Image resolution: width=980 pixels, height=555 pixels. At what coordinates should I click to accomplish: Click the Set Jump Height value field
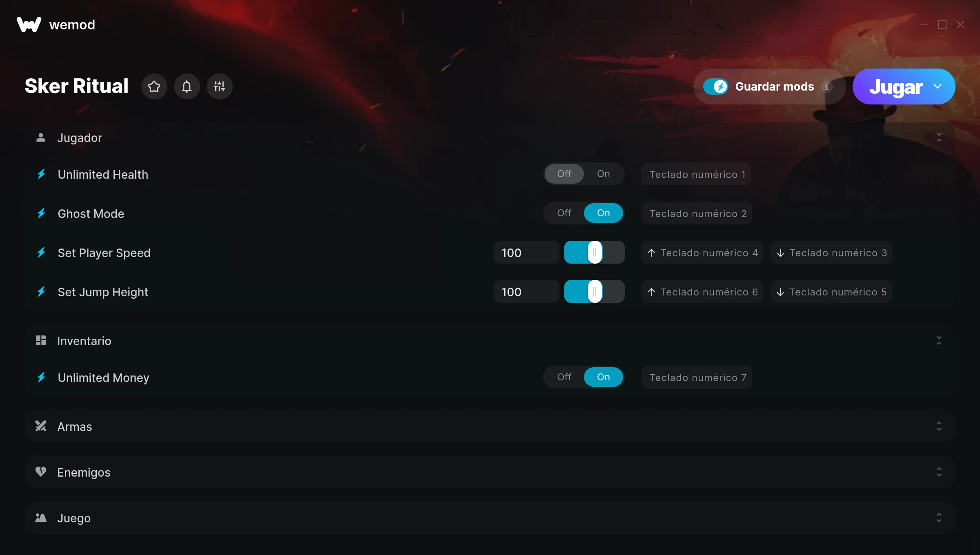pos(526,291)
